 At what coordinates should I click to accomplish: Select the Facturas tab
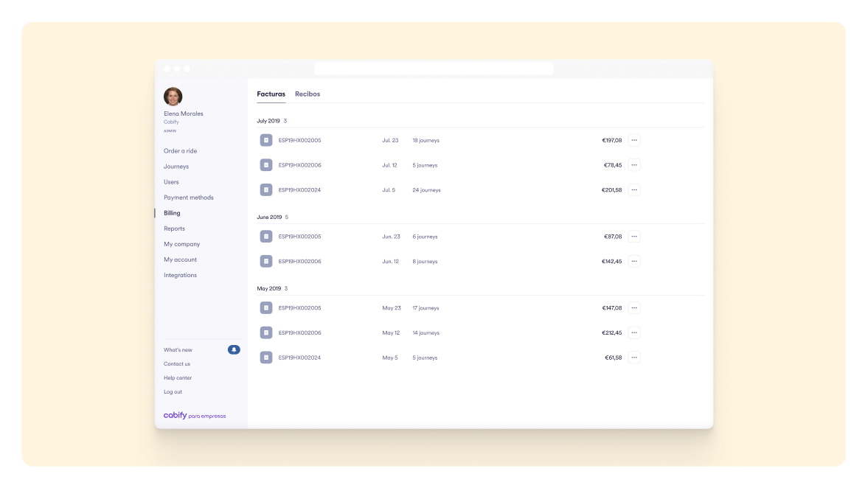(271, 94)
